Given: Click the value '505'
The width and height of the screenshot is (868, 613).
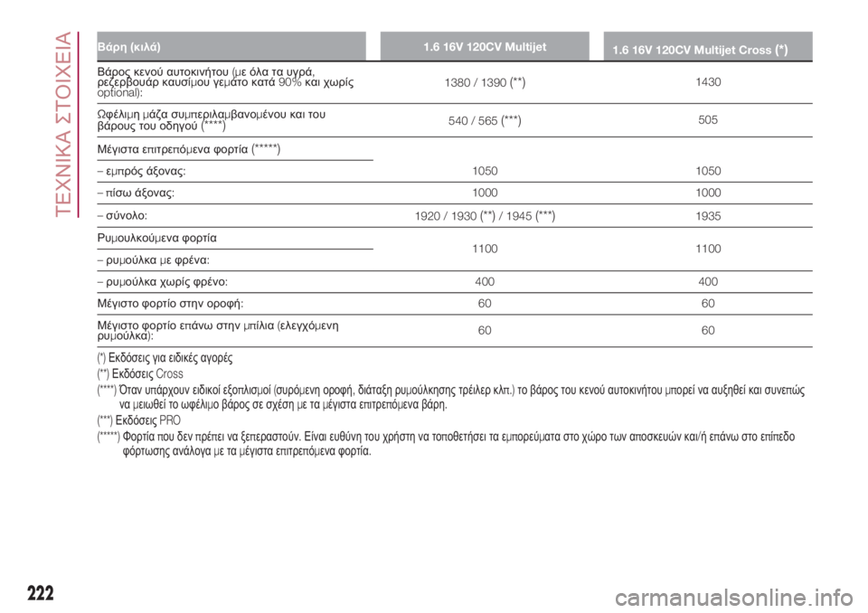Looking at the screenshot, I should pyautogui.click(x=708, y=119).
